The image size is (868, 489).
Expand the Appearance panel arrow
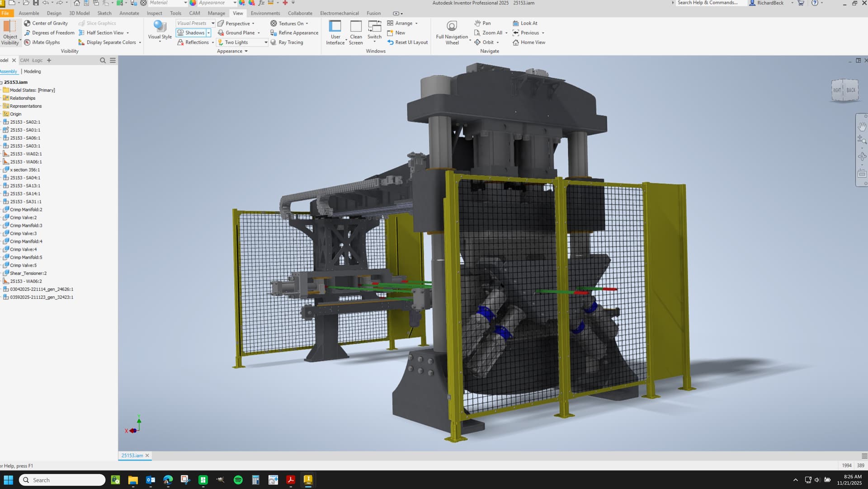[246, 52]
